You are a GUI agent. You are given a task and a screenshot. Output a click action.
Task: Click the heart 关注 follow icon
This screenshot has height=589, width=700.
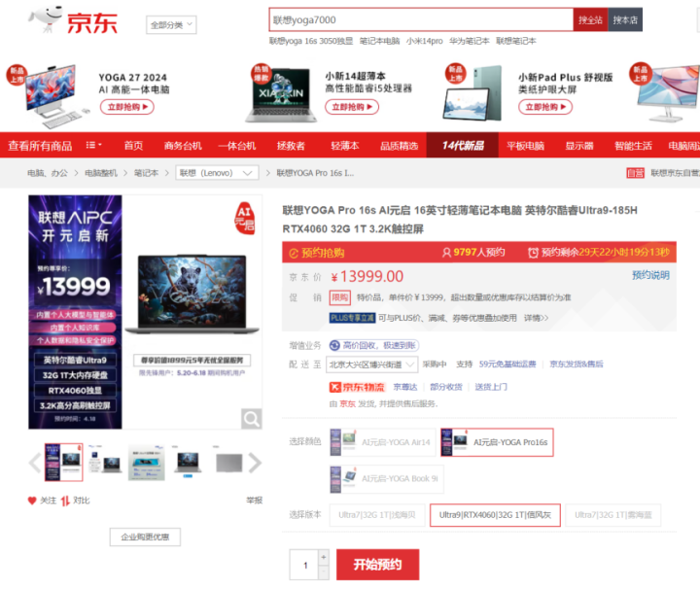pos(32,501)
